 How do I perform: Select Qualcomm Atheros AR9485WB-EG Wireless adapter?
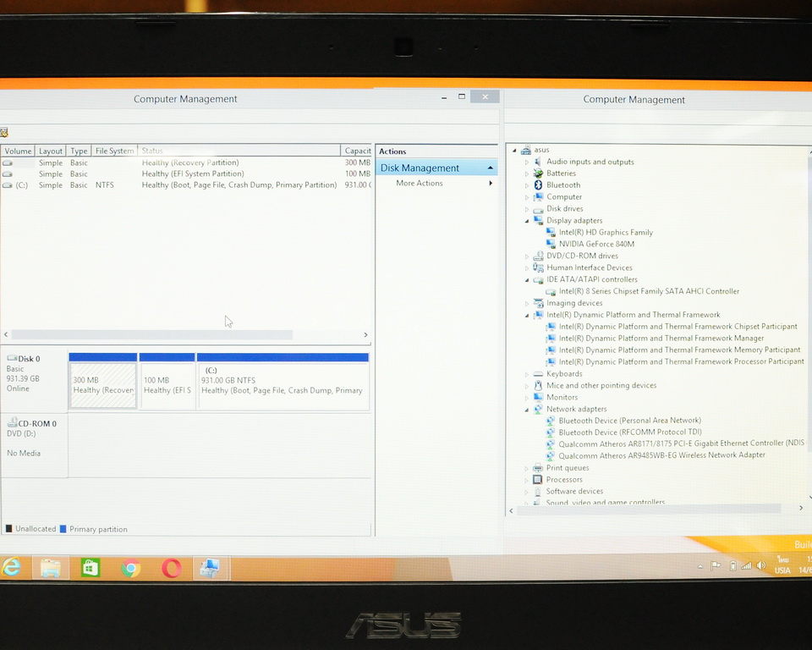[661, 455]
